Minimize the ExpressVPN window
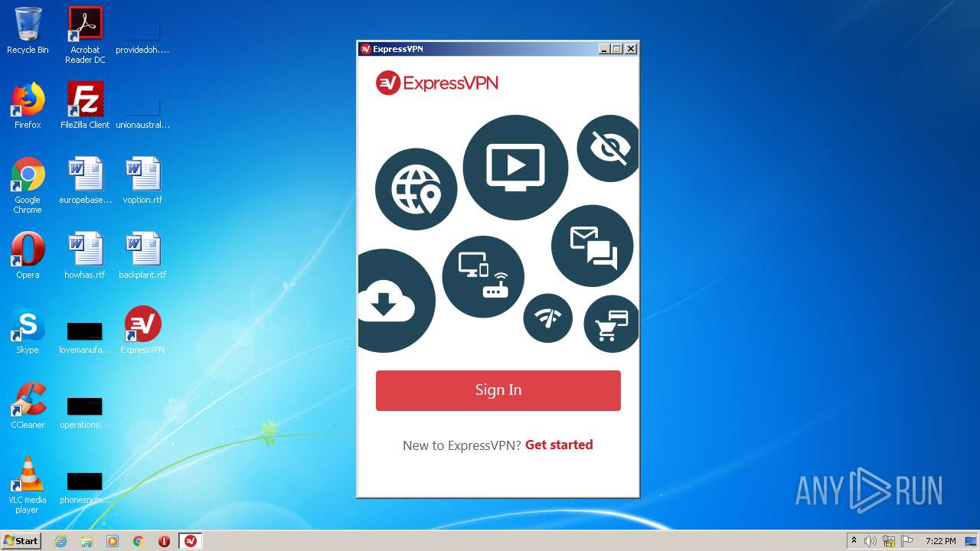Viewport: 980px width, 551px height. tap(604, 49)
